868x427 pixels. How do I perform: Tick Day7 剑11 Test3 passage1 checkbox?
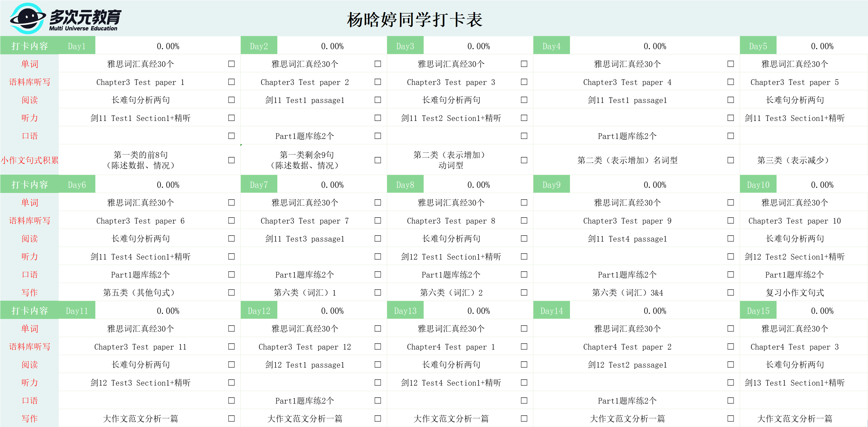coord(378,239)
